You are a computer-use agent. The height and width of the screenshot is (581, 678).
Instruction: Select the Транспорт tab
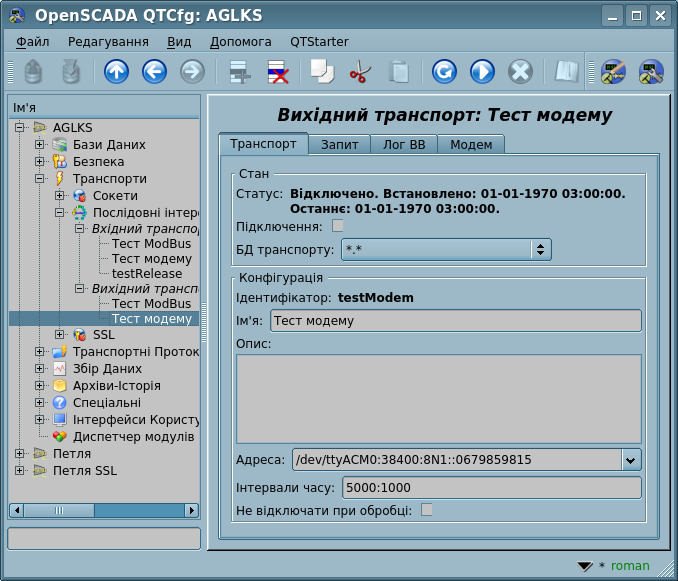(263, 144)
